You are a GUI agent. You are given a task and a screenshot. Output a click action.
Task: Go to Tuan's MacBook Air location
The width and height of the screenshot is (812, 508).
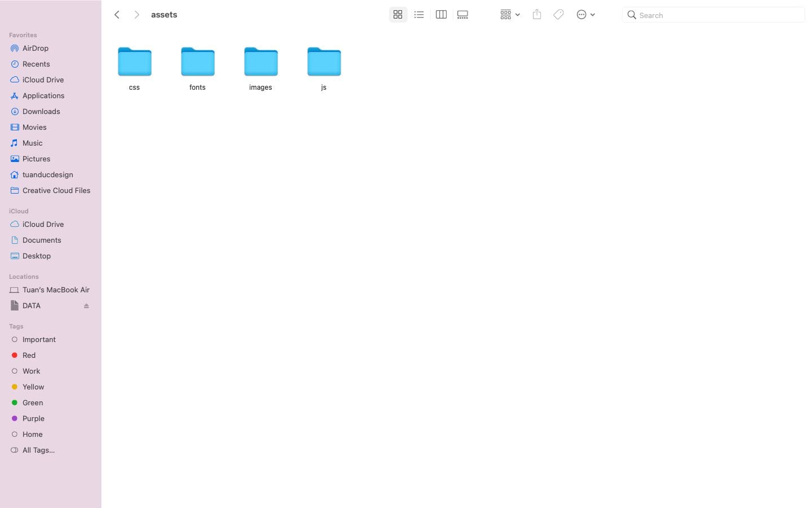click(56, 290)
